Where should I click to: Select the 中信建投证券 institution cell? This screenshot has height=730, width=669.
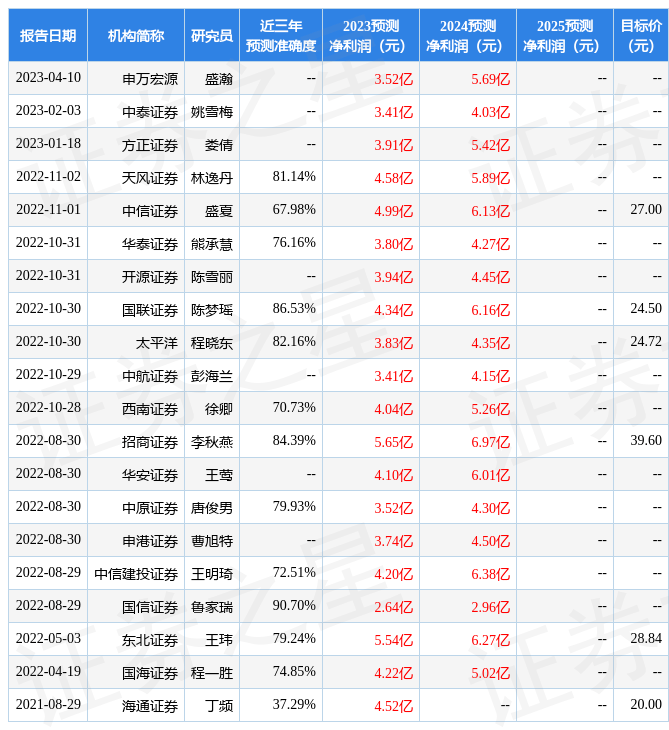tap(136, 575)
